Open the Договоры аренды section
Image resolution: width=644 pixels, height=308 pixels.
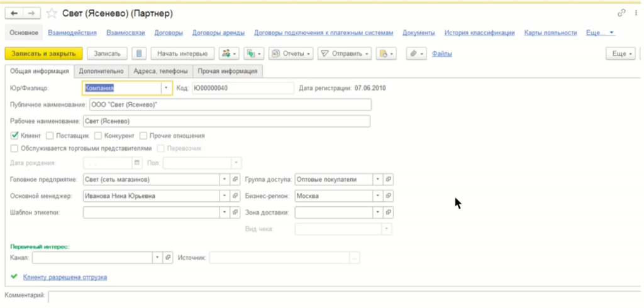coord(218,33)
